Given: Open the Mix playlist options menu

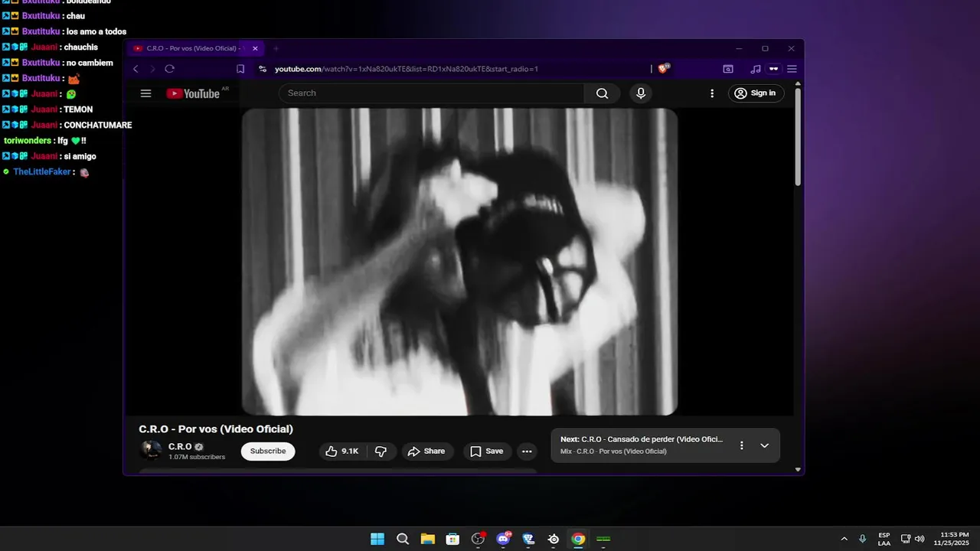Looking at the screenshot, I should tap(741, 445).
